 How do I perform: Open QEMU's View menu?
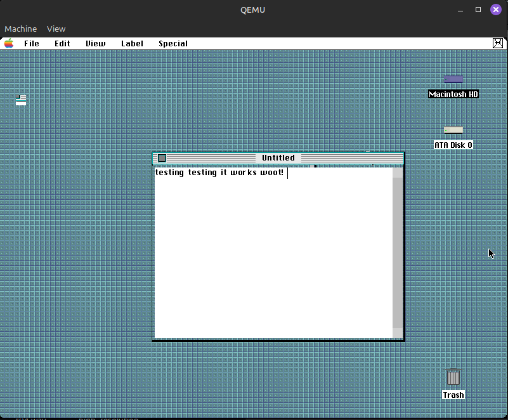[56, 29]
